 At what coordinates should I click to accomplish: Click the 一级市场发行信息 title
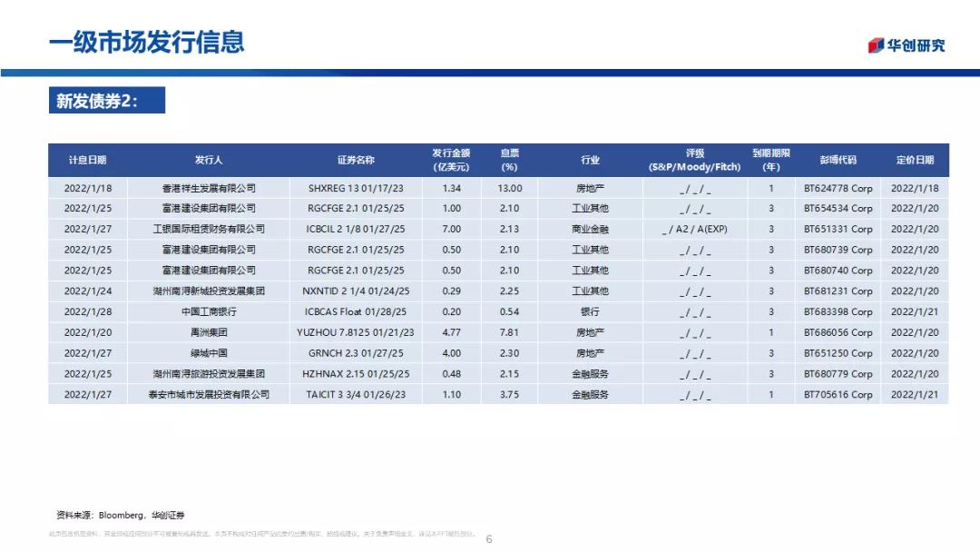coord(146,42)
